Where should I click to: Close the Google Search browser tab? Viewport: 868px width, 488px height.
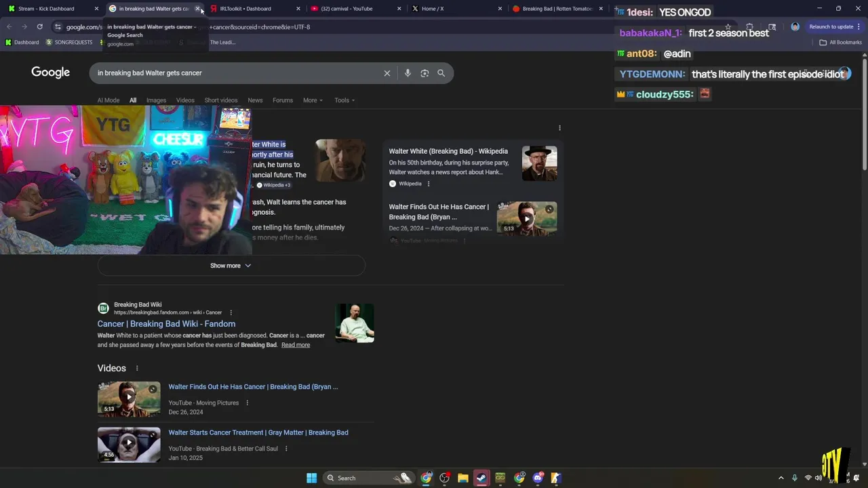[197, 9]
